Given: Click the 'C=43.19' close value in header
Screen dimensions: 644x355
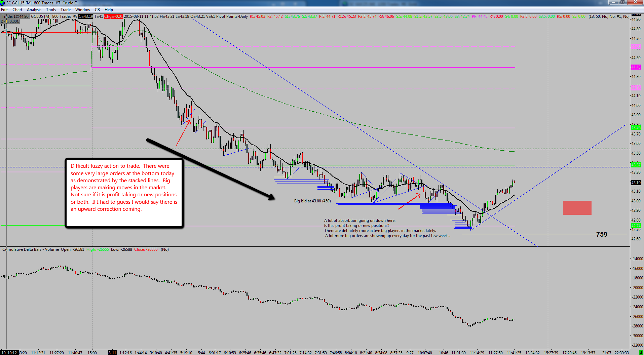Looking at the screenshot, I should [86, 16].
